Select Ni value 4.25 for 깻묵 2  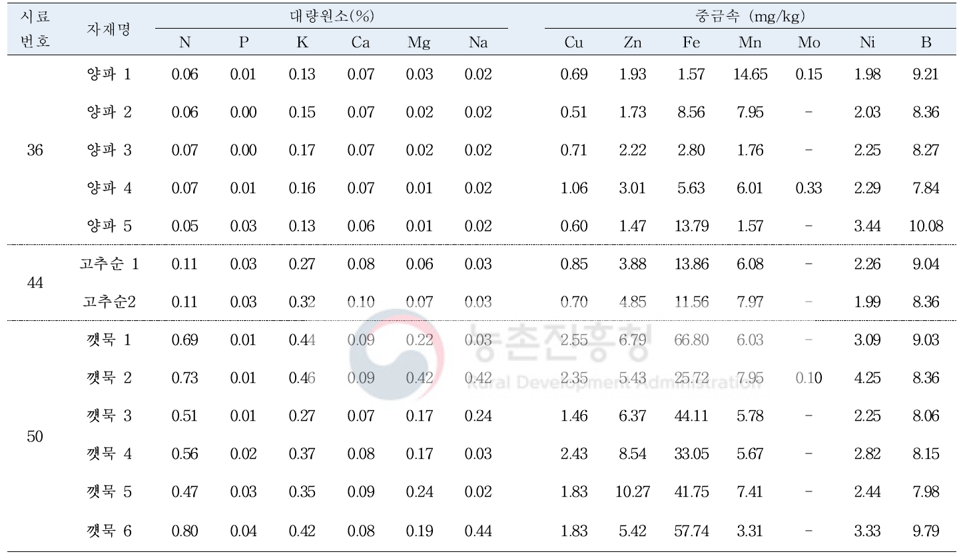[867, 378]
